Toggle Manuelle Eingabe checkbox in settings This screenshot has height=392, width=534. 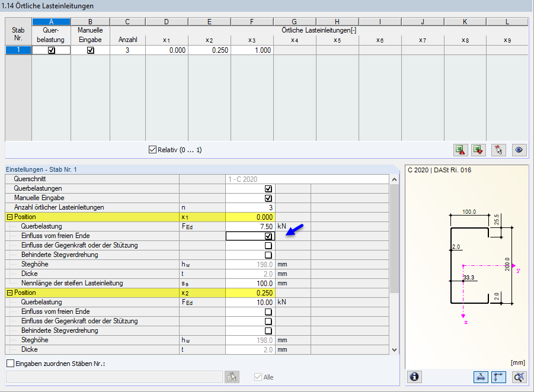pyautogui.click(x=268, y=198)
